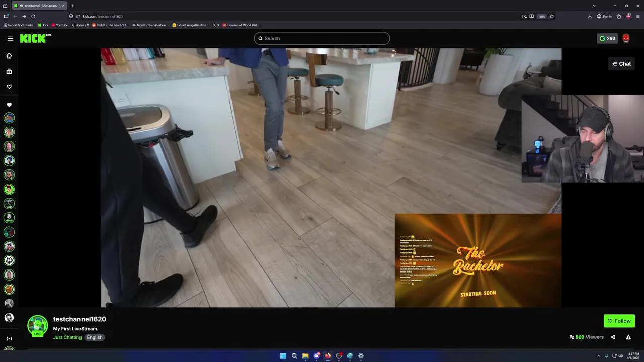This screenshot has height=362, width=644.
Task: Toggle picture-in-picture from address bar
Action: [x=524, y=16]
